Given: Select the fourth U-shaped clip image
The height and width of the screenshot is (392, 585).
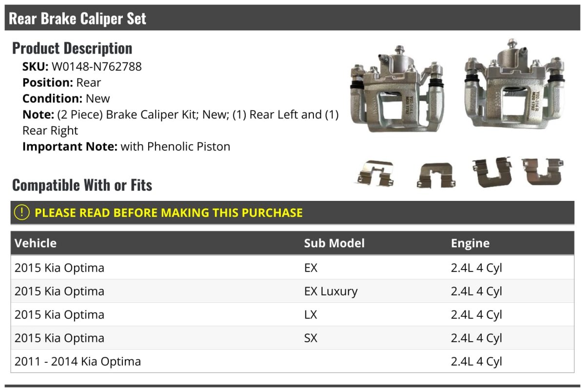Looking at the screenshot, I should [x=542, y=172].
